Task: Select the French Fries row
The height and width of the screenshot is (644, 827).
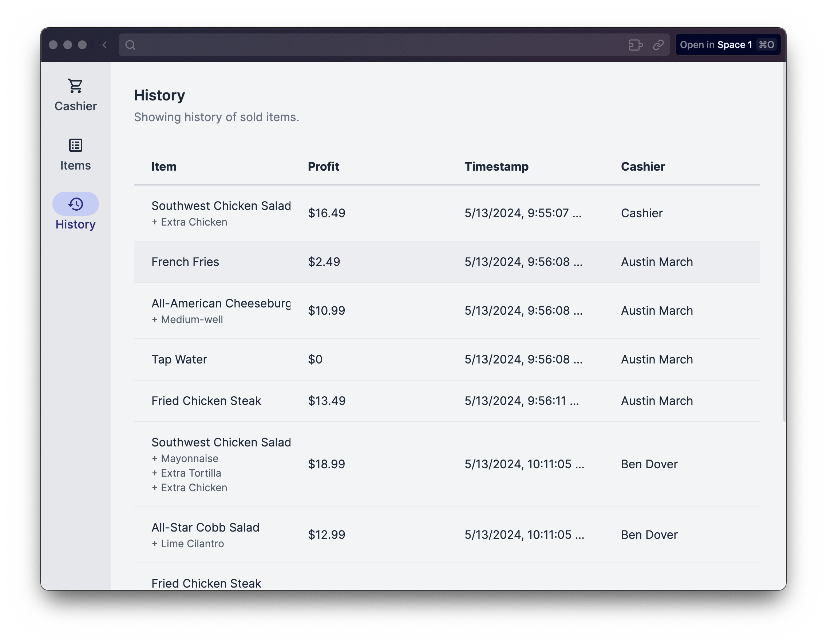Action: point(185,262)
